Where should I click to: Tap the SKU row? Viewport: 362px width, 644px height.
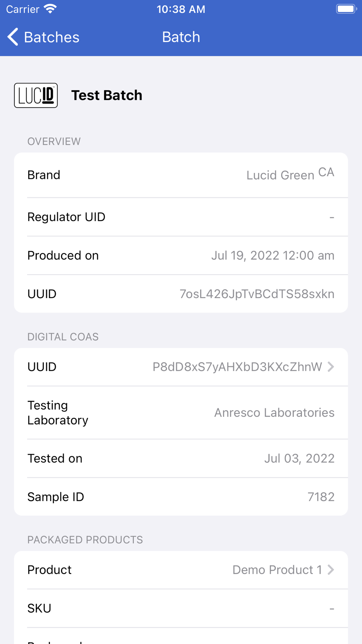pyautogui.click(x=181, y=608)
